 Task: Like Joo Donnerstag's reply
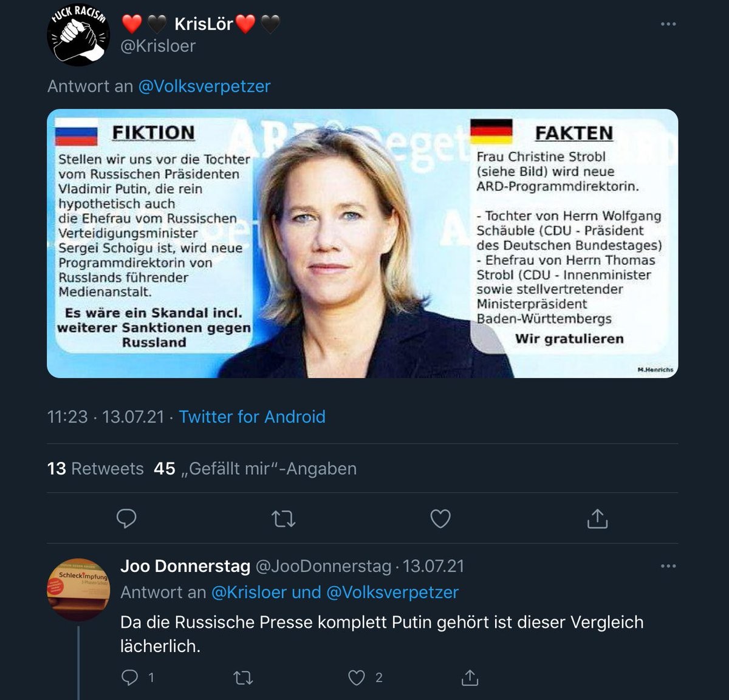click(x=357, y=678)
